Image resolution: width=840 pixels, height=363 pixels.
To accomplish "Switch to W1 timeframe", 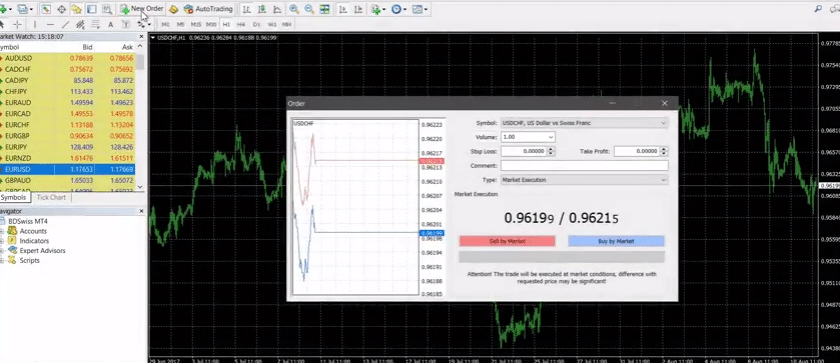I will (272, 24).
